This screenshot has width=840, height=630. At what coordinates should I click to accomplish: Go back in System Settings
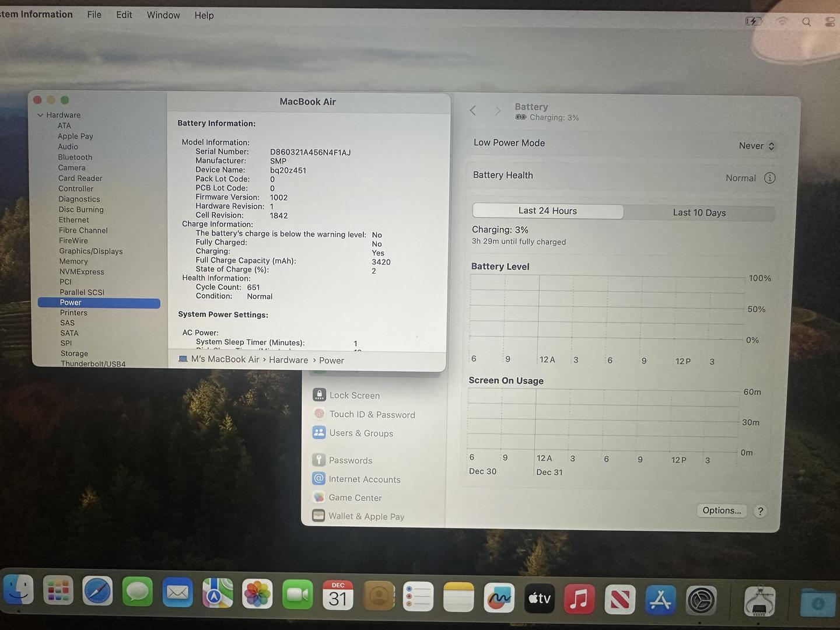click(473, 110)
